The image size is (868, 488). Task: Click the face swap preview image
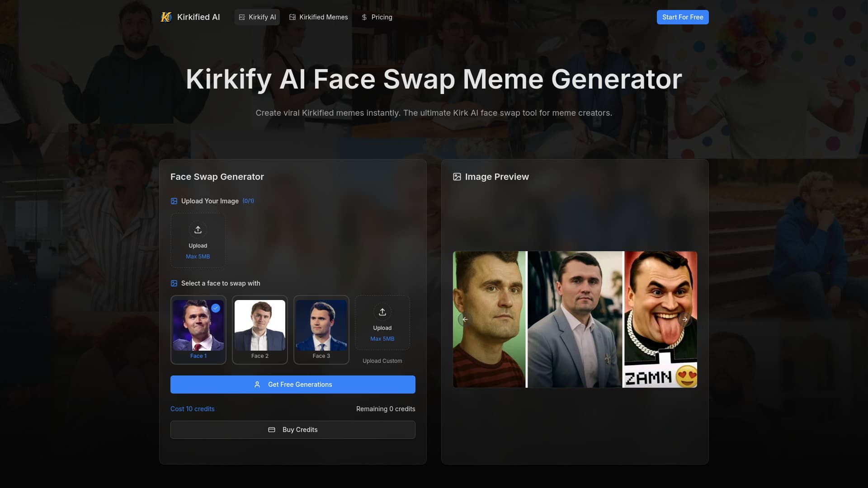click(x=575, y=319)
